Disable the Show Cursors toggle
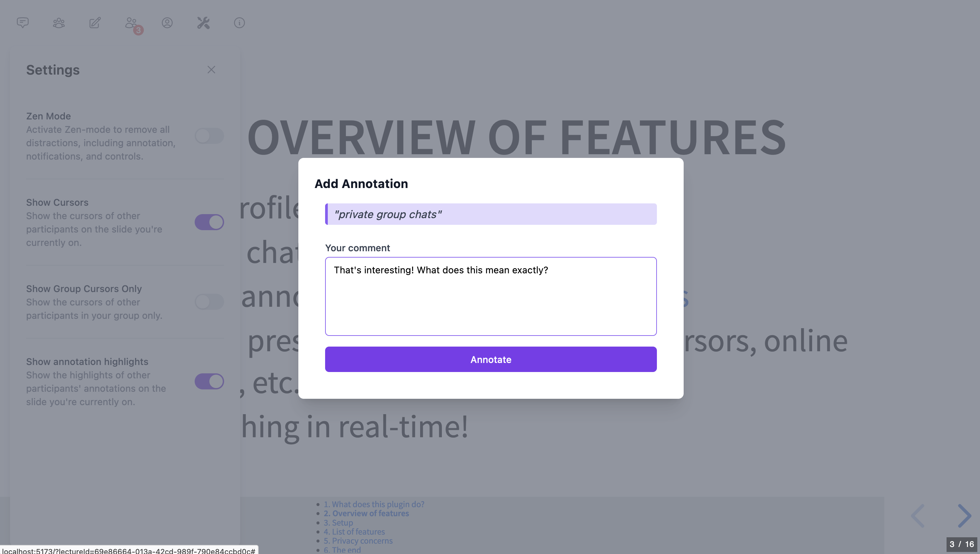 point(209,222)
